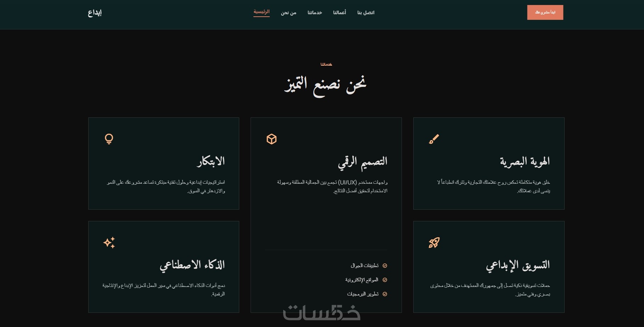The image size is (644, 327).
Task: Click the cube icon in التصميم الرقمي card
Action: coord(271,139)
